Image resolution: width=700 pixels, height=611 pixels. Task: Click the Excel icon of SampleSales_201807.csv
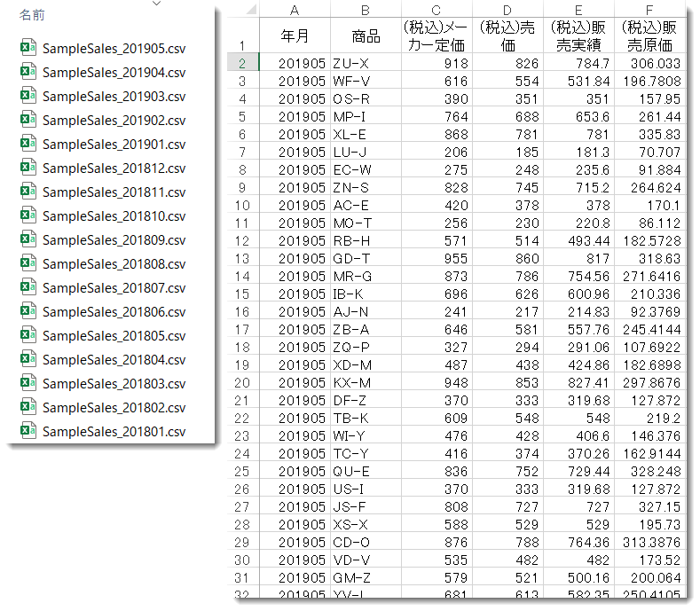point(28,286)
